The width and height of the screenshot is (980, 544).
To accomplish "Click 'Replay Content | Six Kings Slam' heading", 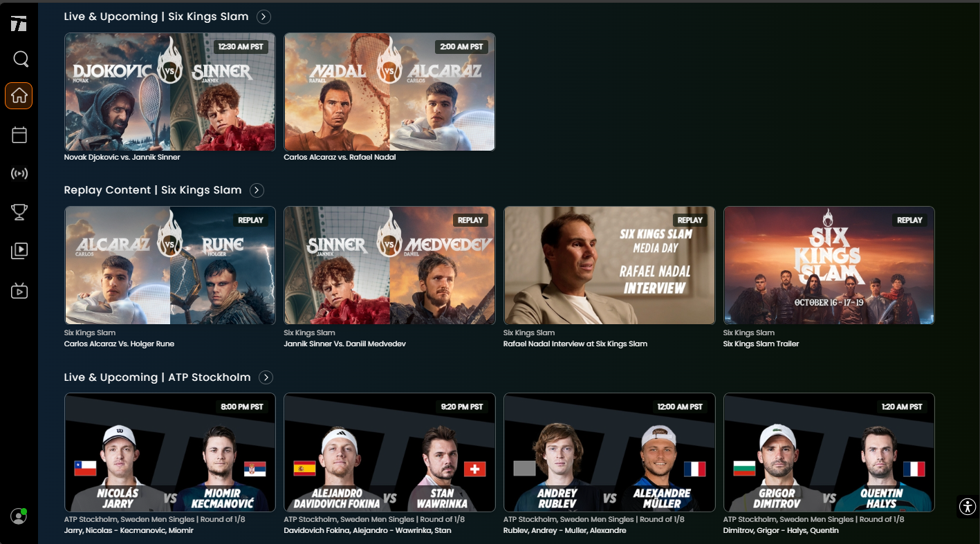I will coord(153,190).
